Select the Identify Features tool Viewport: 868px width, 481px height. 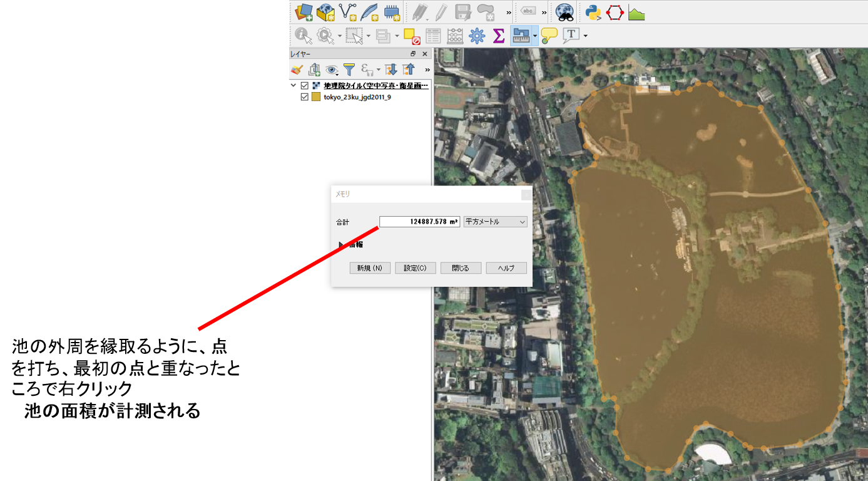(x=304, y=36)
